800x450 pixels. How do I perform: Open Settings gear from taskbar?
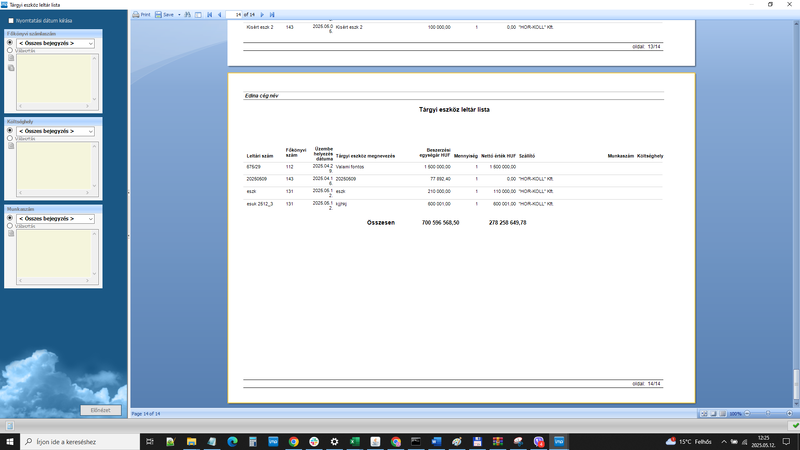[x=334, y=442]
